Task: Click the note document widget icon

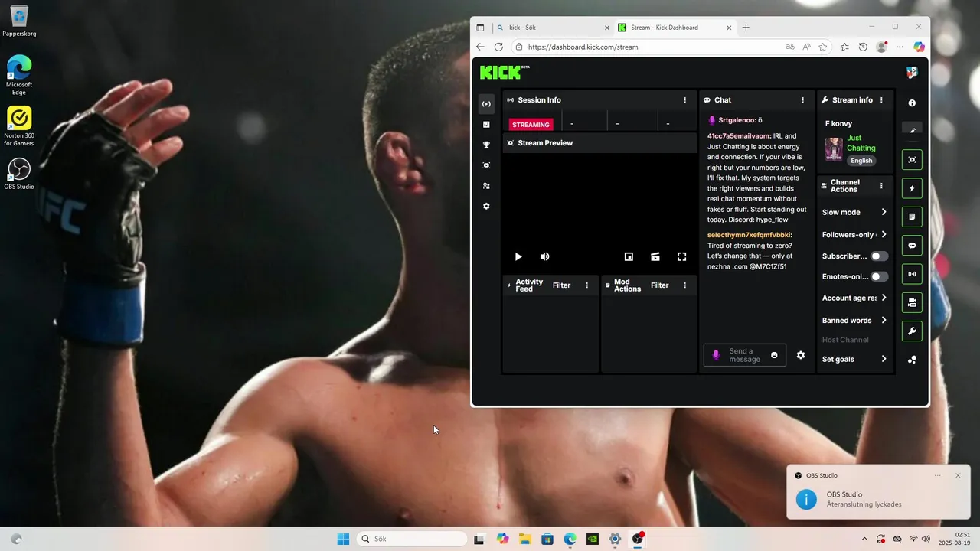Action: pos(912,217)
